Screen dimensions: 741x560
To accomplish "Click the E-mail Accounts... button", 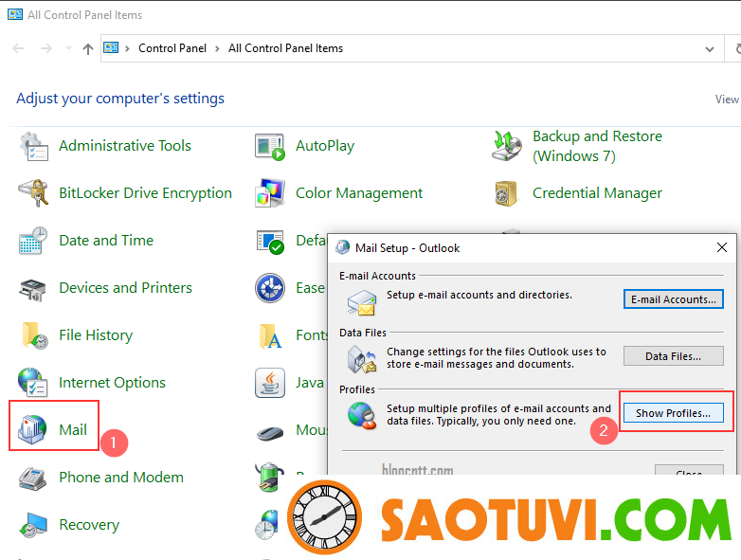I will click(x=674, y=299).
